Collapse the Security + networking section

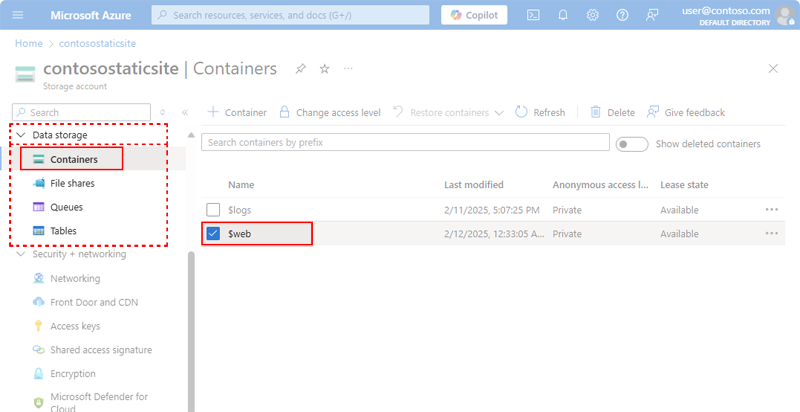tap(21, 254)
